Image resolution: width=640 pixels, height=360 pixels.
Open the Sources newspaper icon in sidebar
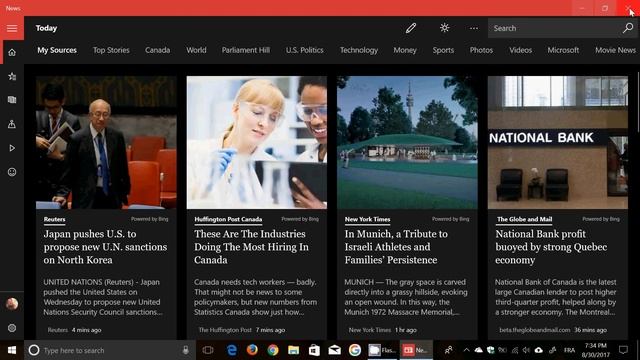(12, 100)
